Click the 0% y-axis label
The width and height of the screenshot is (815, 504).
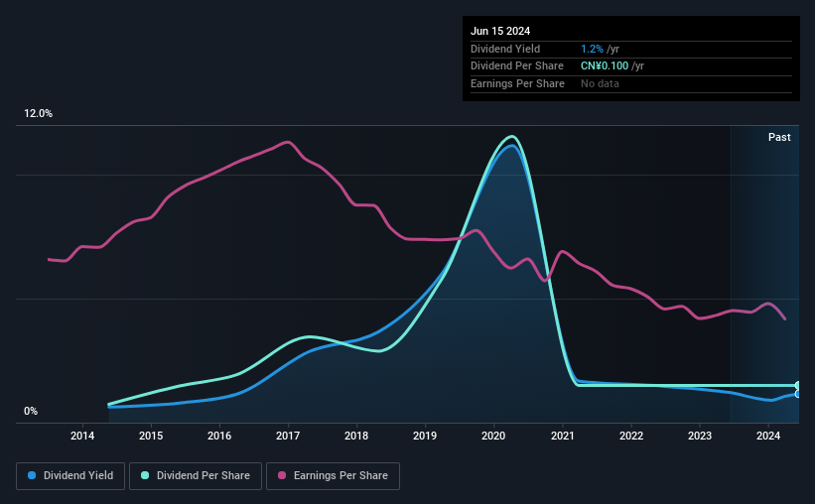tap(31, 412)
